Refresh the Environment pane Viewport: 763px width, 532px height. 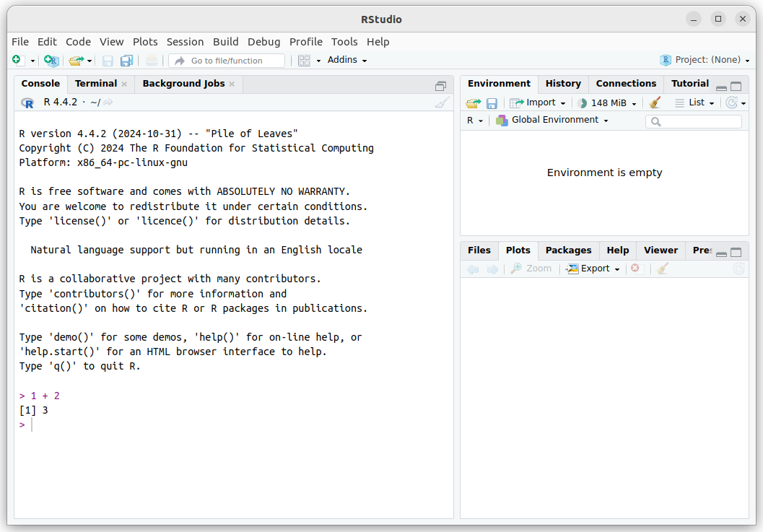(731, 103)
